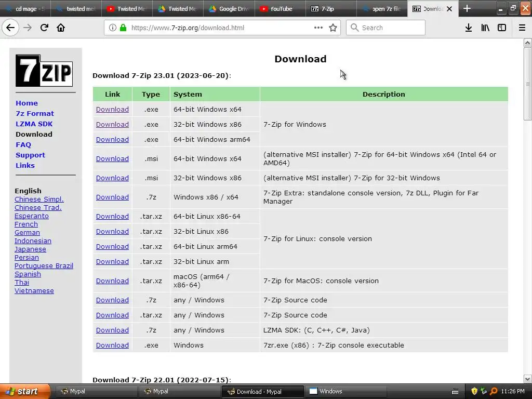Switch to the YouTube tab

[x=280, y=9]
